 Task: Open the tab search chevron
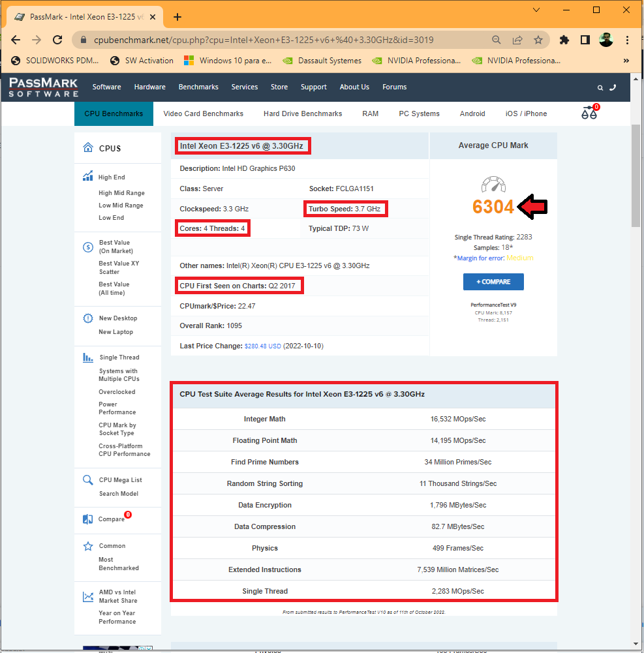pos(536,10)
